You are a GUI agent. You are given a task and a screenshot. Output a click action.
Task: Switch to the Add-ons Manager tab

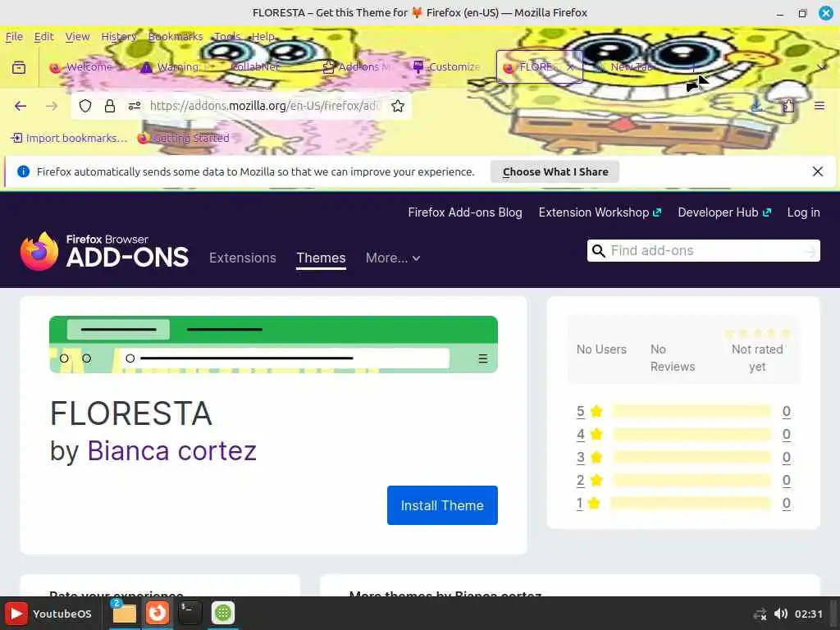358,67
